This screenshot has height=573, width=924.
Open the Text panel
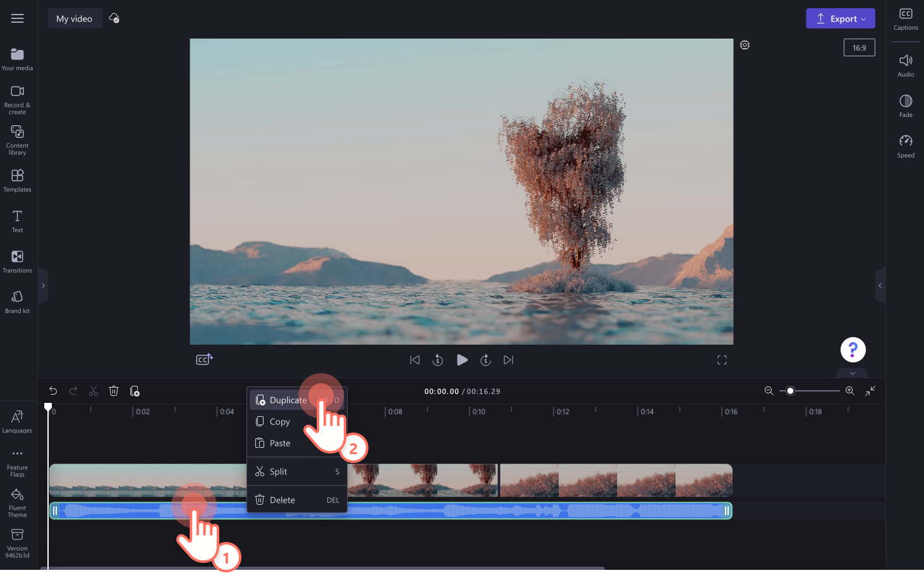[17, 221]
